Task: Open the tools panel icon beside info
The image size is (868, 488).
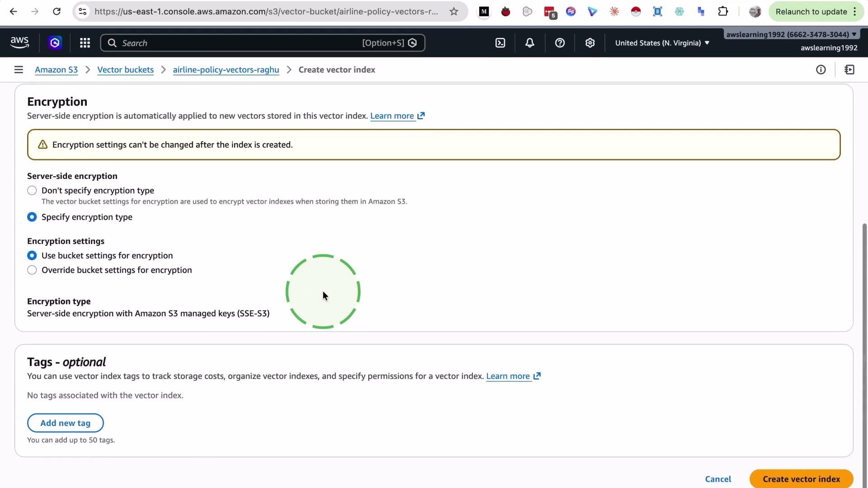Action: click(x=849, y=70)
